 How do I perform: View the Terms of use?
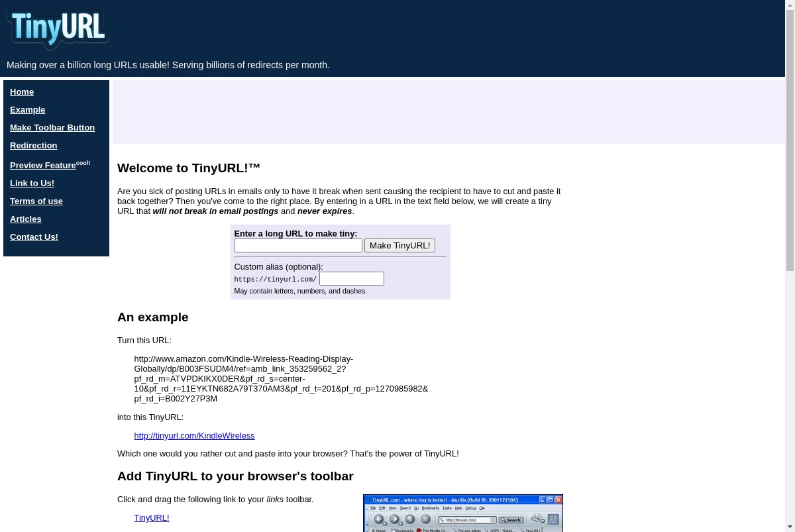(x=36, y=201)
